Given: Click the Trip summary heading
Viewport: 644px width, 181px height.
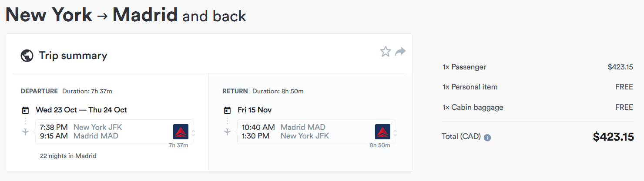Looking at the screenshot, I should coord(73,56).
